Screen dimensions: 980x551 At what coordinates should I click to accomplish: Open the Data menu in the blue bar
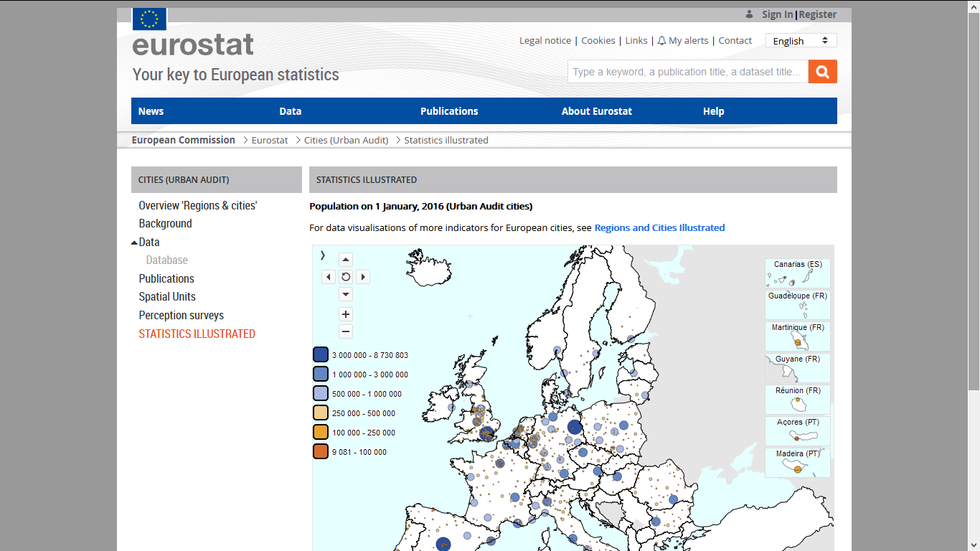pos(290,111)
